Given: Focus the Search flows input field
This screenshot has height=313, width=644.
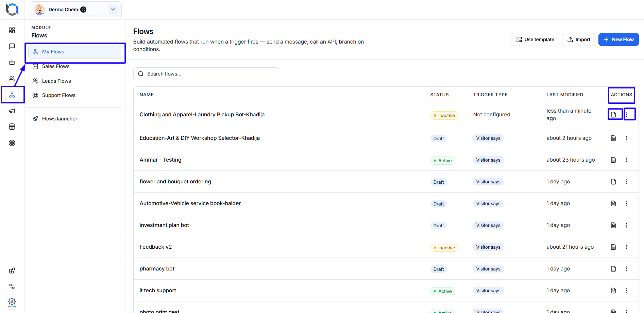Looking at the screenshot, I should (x=207, y=74).
